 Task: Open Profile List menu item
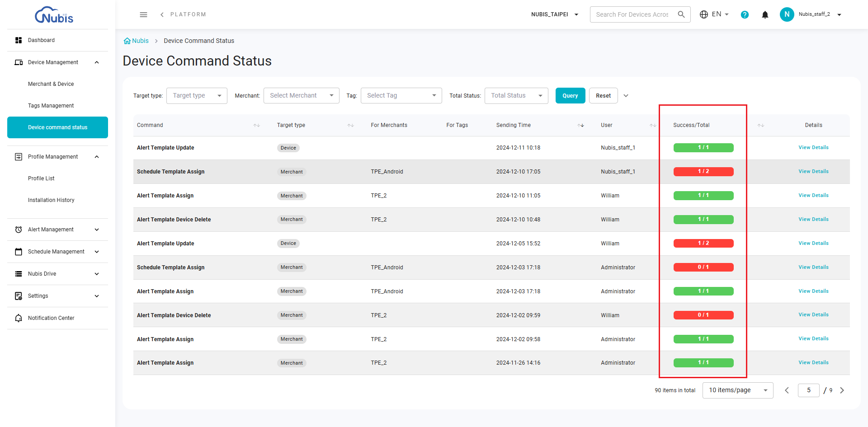click(57, 178)
